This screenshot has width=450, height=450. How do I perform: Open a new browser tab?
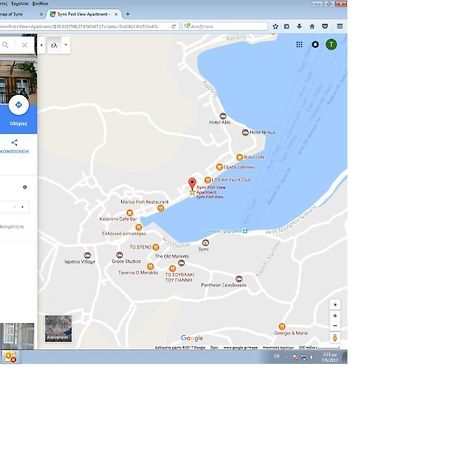tap(128, 14)
